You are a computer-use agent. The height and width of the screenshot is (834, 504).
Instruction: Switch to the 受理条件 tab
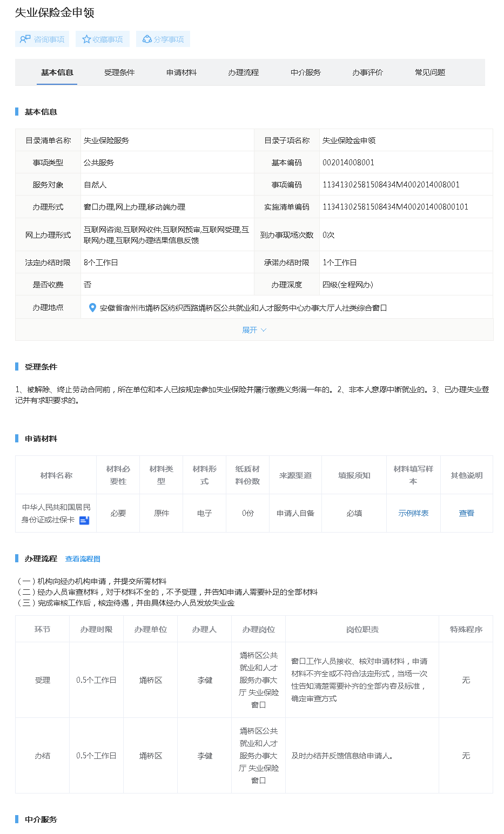[119, 72]
